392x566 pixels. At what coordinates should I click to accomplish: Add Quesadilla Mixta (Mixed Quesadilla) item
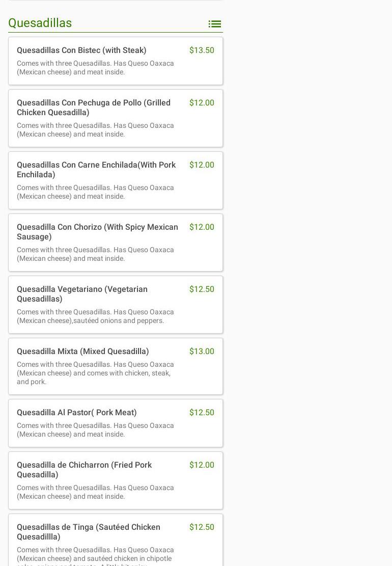coord(116,366)
